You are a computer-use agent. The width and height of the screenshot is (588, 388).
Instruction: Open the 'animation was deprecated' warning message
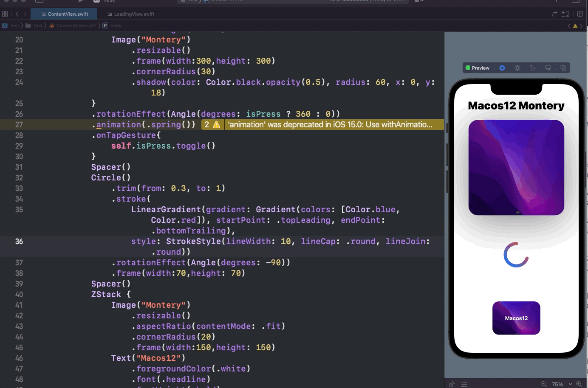[x=330, y=124]
